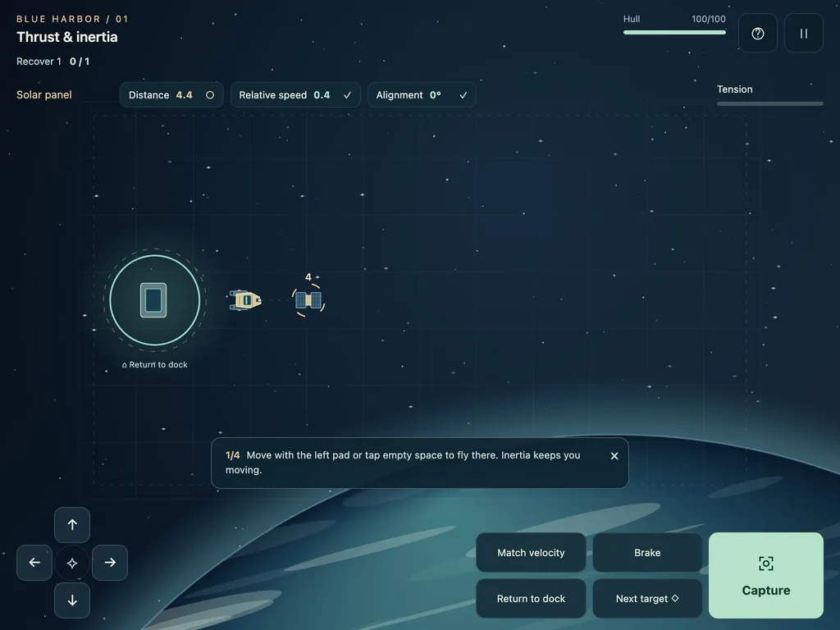Screen dimensions: 840x630
Task: Thrust upward with the up arrow pad
Action: pos(72,524)
